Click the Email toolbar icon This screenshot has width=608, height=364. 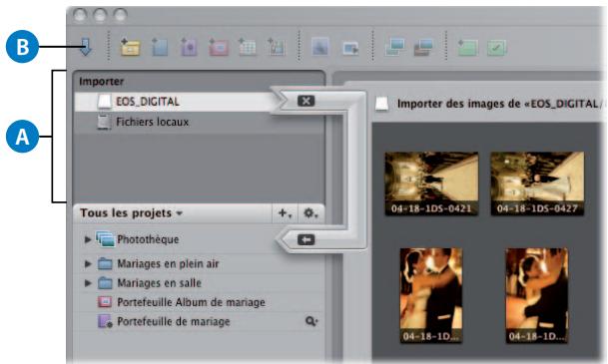(x=319, y=47)
